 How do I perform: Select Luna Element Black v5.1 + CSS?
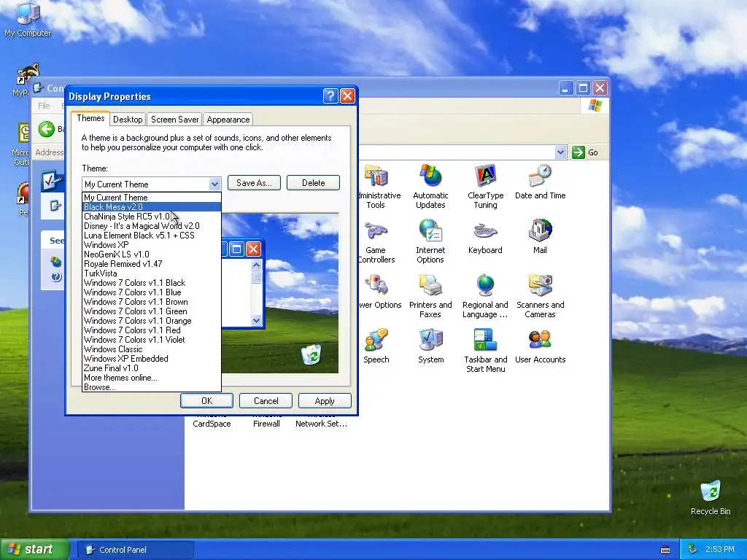[x=152, y=236]
